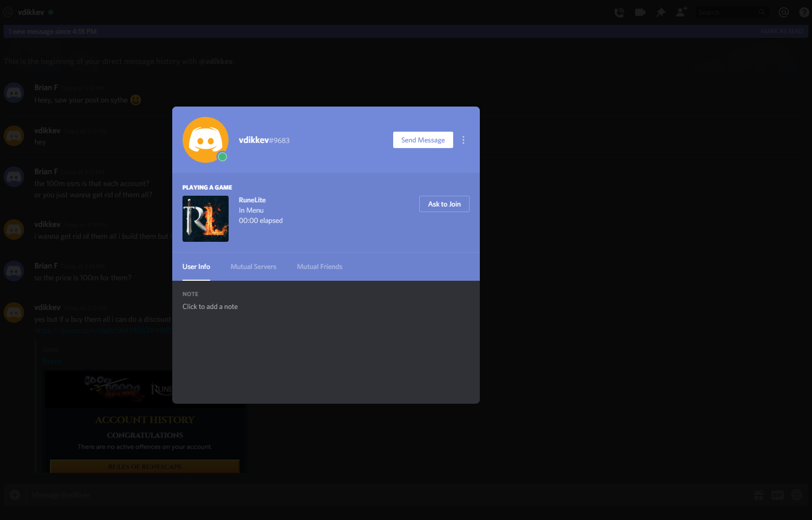Open the emoji picker icon
This screenshot has height=520, width=812.
[x=797, y=494]
